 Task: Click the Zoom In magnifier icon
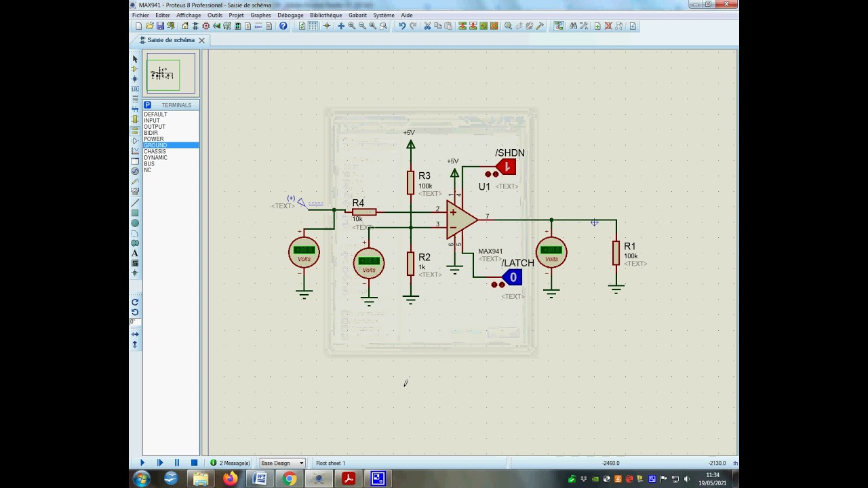351,26
